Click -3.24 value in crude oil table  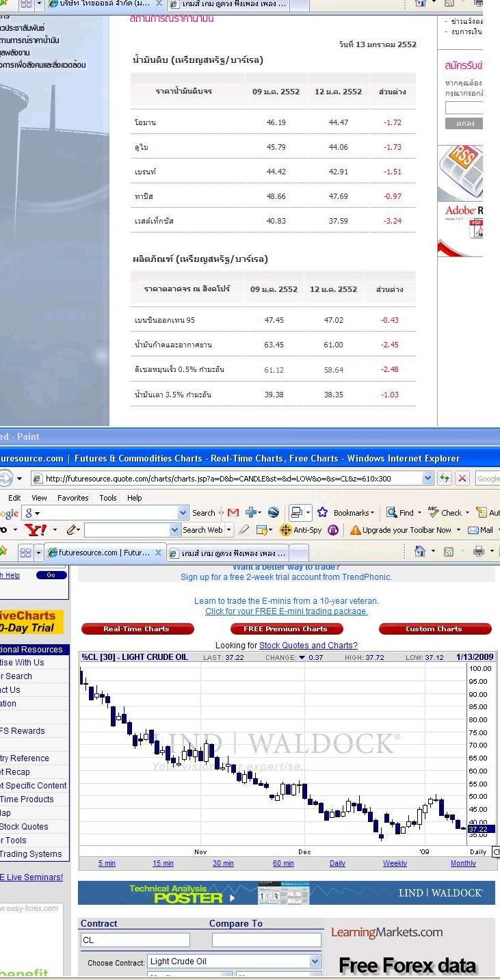pyautogui.click(x=393, y=221)
